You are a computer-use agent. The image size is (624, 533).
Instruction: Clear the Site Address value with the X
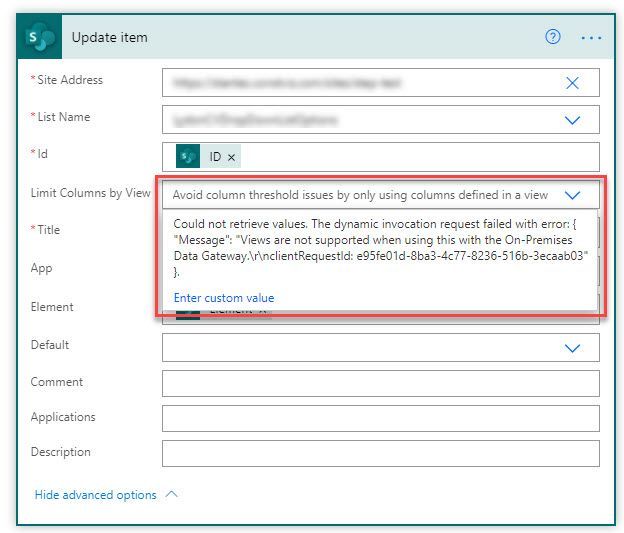pyautogui.click(x=572, y=83)
